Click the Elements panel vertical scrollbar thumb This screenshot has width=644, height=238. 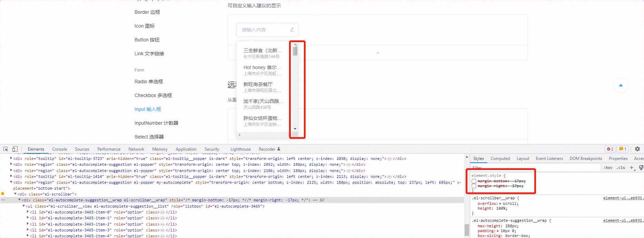click(x=467, y=229)
